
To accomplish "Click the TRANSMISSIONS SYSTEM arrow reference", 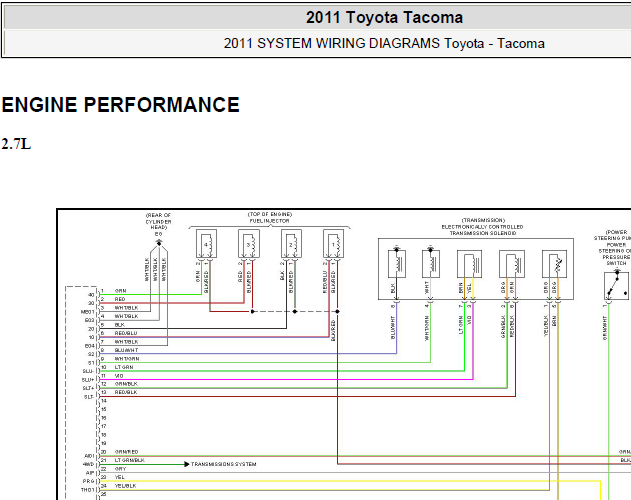I will 220,464.
